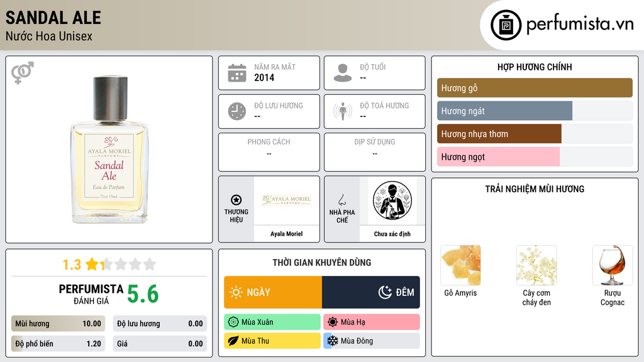Open the Ayala Moriel brand logo image

point(286,200)
